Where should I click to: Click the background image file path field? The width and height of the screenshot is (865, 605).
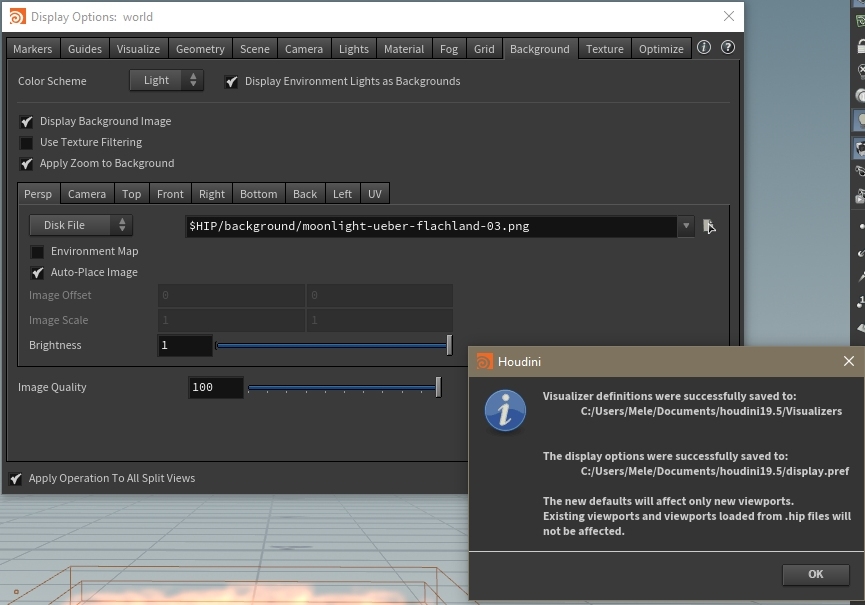tap(431, 226)
